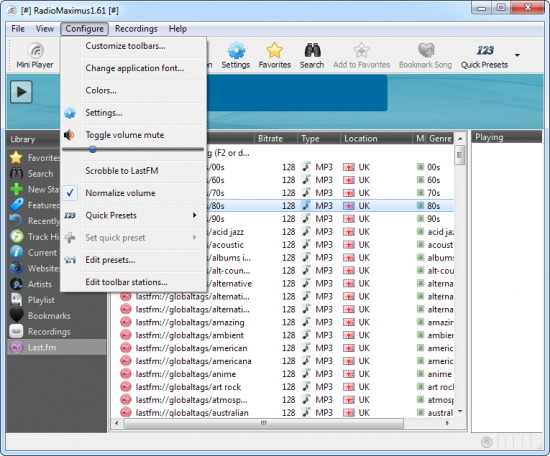Click the volume slider thumb in menu

click(x=93, y=149)
